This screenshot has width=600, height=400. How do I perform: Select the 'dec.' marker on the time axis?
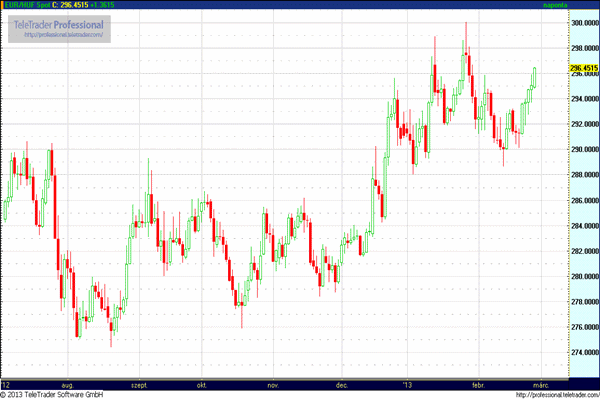[x=340, y=384]
